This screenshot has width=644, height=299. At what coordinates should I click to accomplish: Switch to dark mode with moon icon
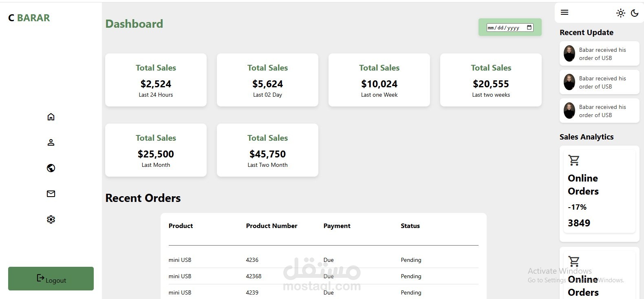pyautogui.click(x=635, y=13)
